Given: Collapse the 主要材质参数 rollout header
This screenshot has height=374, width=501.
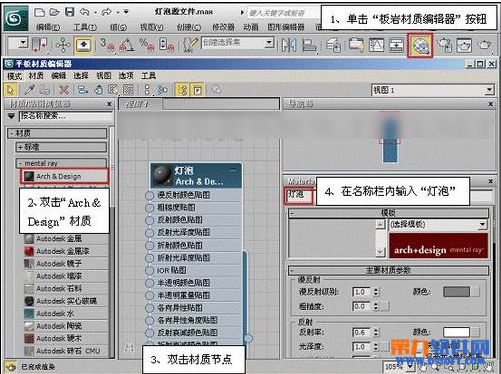Looking at the screenshot, I should (388, 270).
